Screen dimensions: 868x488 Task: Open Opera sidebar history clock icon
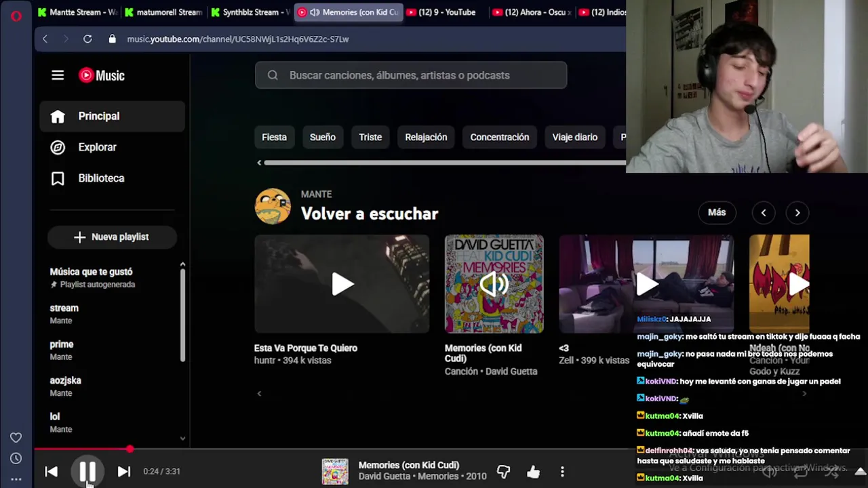coord(16,459)
